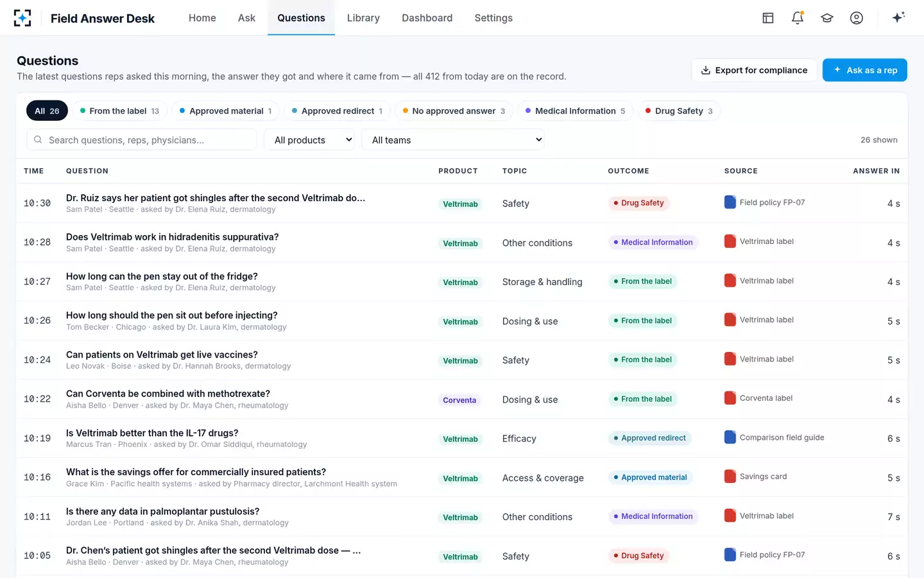The width and height of the screenshot is (924, 578).
Task: Click the graduation cap training icon
Action: 827,18
